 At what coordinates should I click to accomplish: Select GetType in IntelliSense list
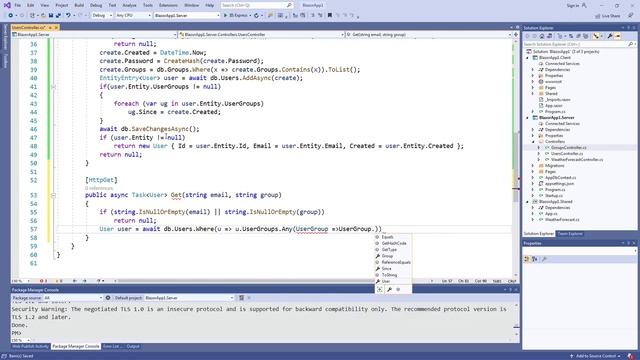[389, 249]
